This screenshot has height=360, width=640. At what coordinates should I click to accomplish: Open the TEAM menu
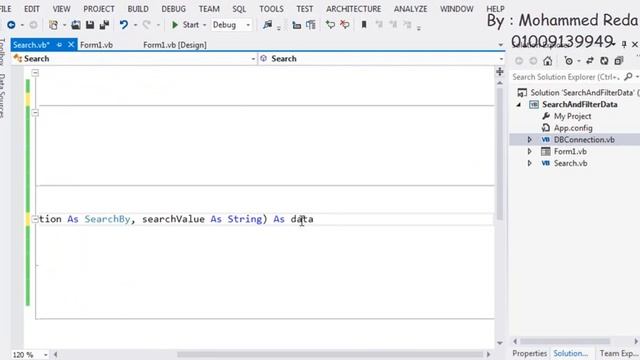point(209,9)
